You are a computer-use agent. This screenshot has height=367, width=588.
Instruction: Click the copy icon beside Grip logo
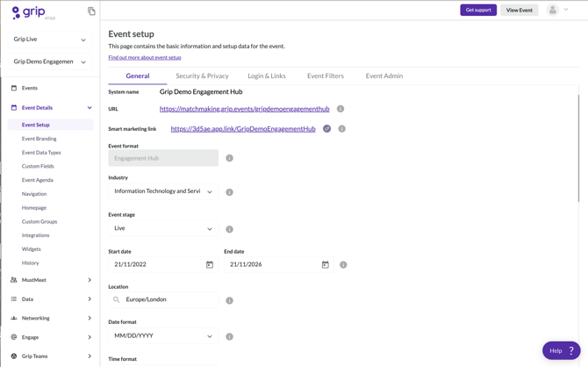pyautogui.click(x=91, y=11)
